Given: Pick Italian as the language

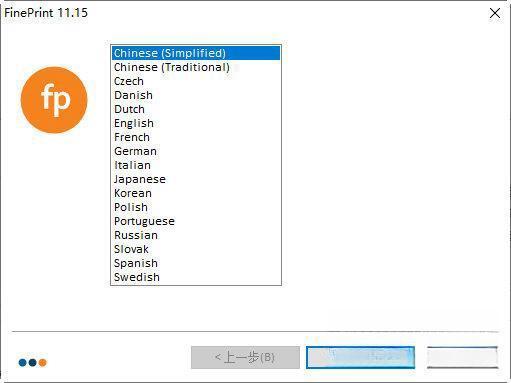Looking at the screenshot, I should (x=196, y=165).
